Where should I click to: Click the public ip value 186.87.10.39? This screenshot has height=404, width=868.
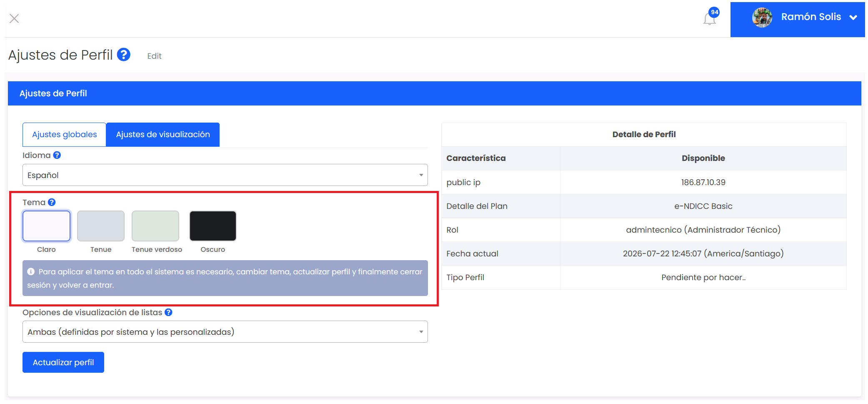coord(703,182)
